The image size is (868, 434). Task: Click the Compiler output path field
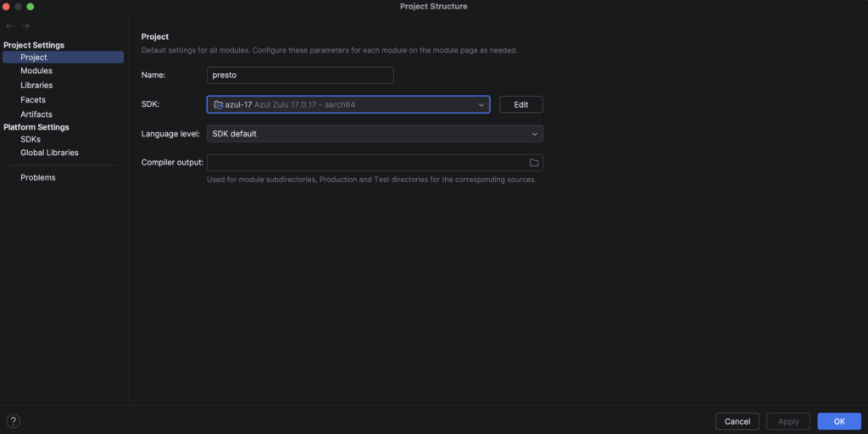point(366,163)
